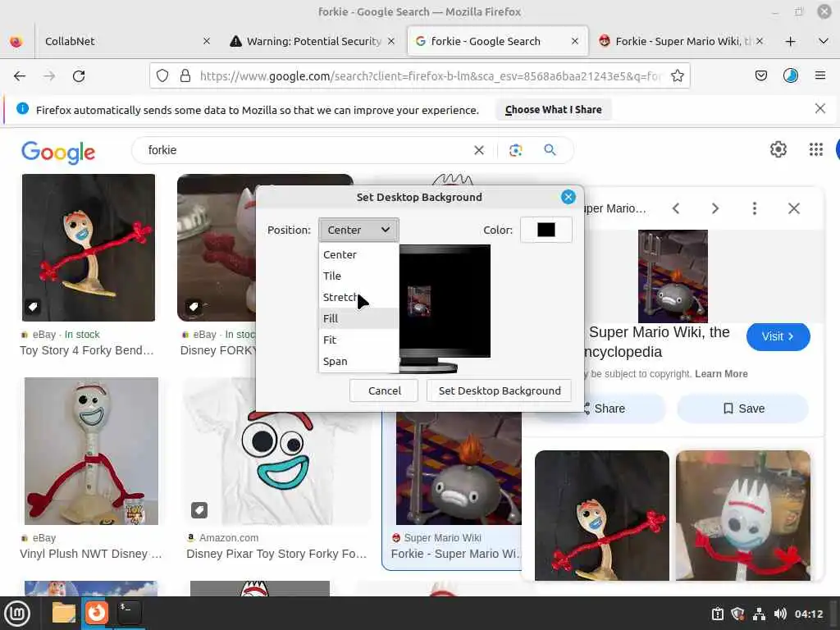Screen dimensions: 840x630
Task: Close the CollabNet tab
Action: (x=206, y=41)
